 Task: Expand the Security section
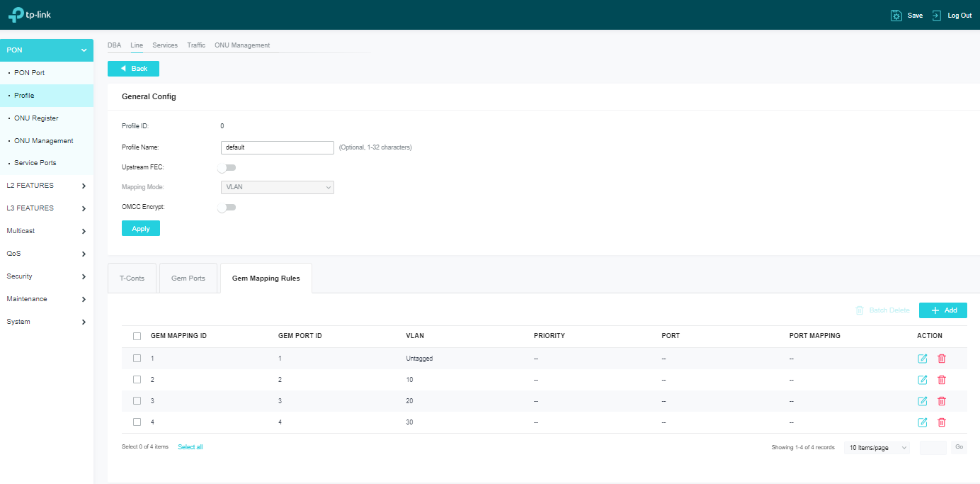pyautogui.click(x=47, y=276)
